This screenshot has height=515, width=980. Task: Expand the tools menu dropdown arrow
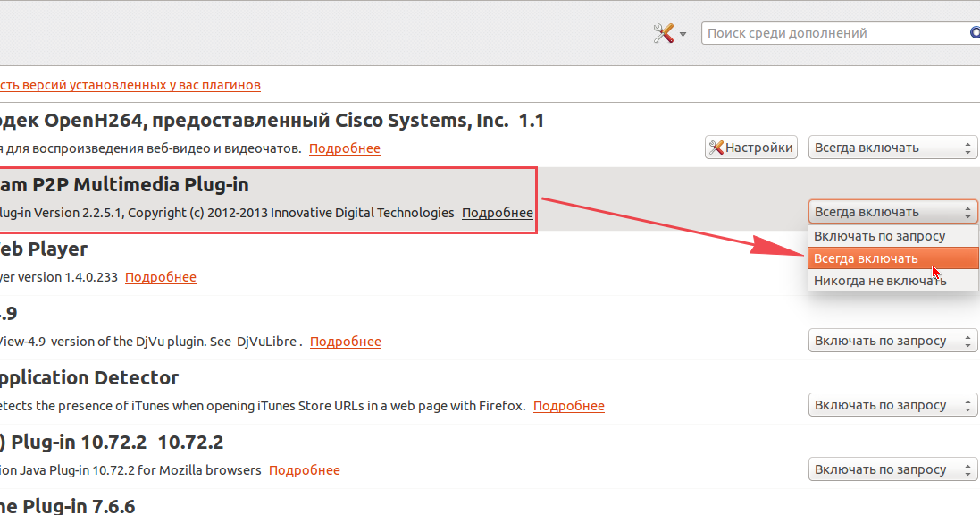[683, 34]
